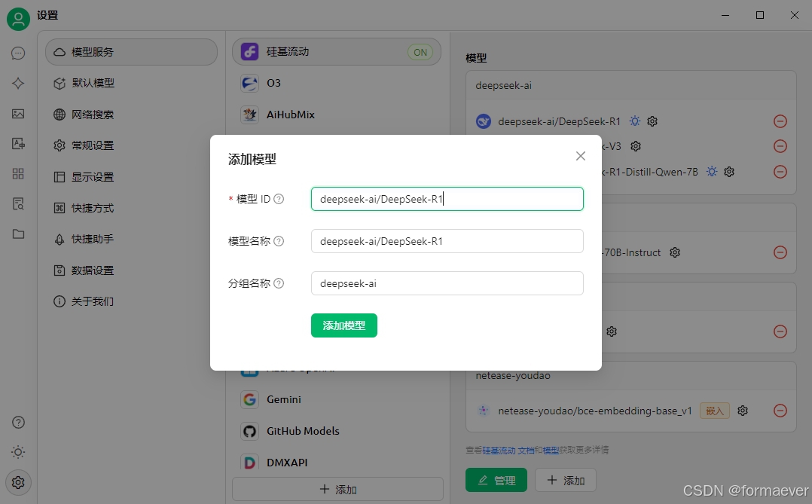Remove the deepseek-ai/DeepSeek-R1 model
Screen dimensions: 812x504
point(780,121)
